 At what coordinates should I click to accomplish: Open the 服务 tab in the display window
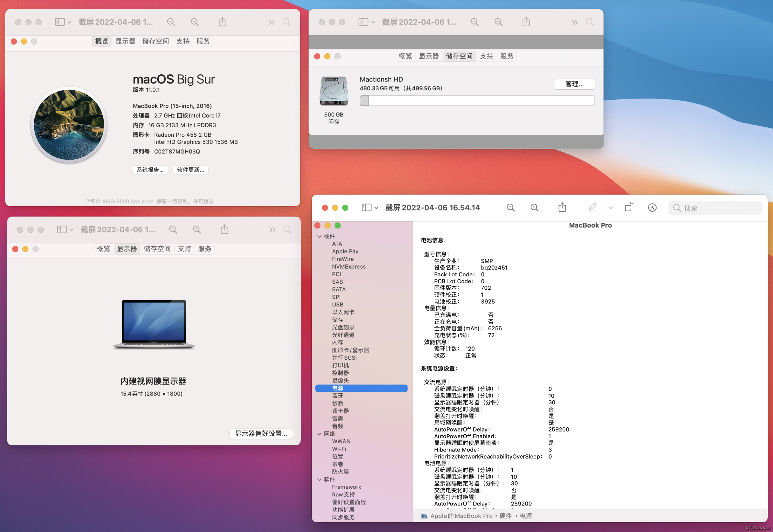[x=204, y=249]
